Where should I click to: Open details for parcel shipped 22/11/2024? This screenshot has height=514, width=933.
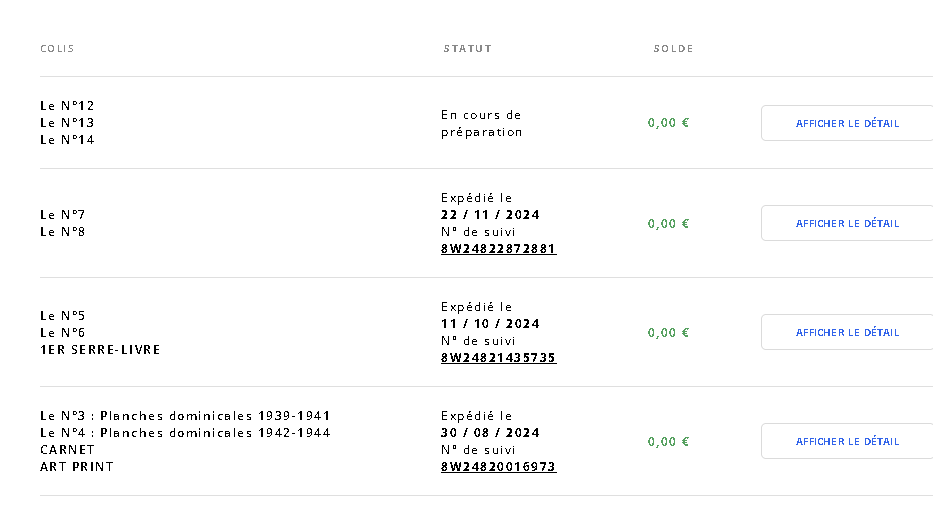[847, 223]
